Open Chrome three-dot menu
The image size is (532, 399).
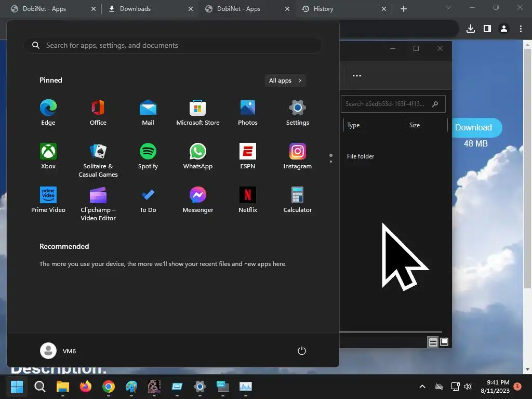click(x=521, y=29)
